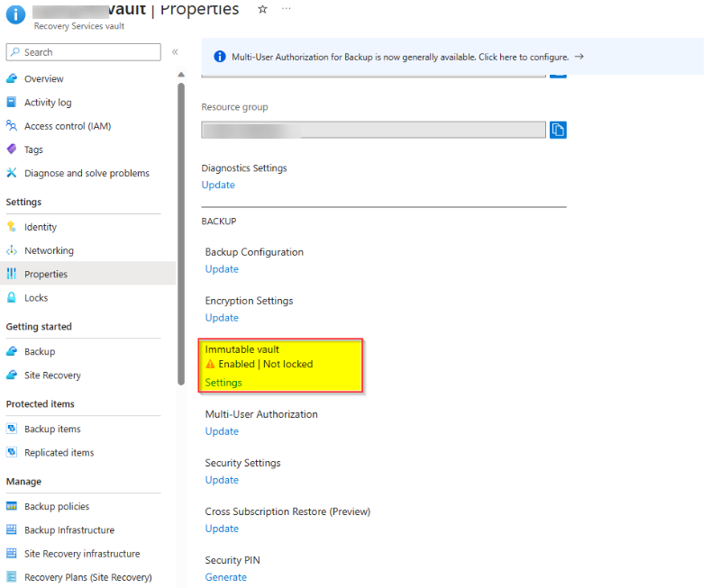Open Activity log in the sidebar

[x=48, y=103]
